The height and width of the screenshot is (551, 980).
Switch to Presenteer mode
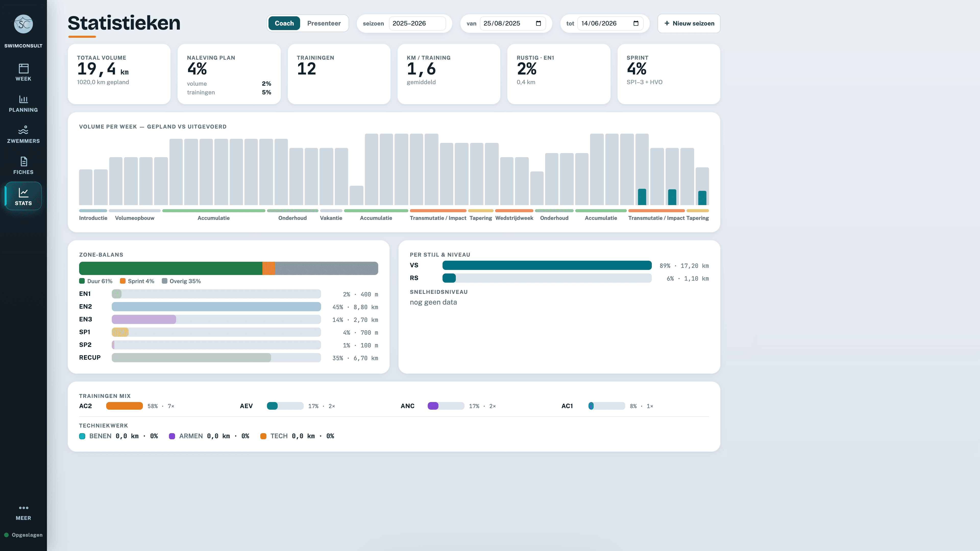pyautogui.click(x=324, y=23)
